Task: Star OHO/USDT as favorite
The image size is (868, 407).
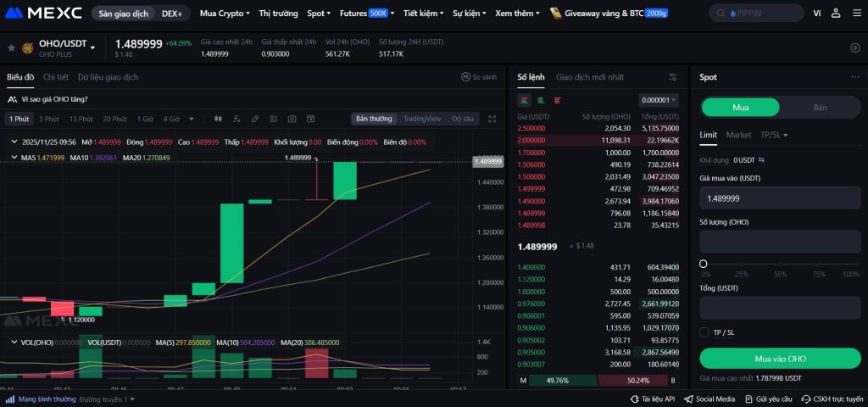Action: click(x=11, y=47)
